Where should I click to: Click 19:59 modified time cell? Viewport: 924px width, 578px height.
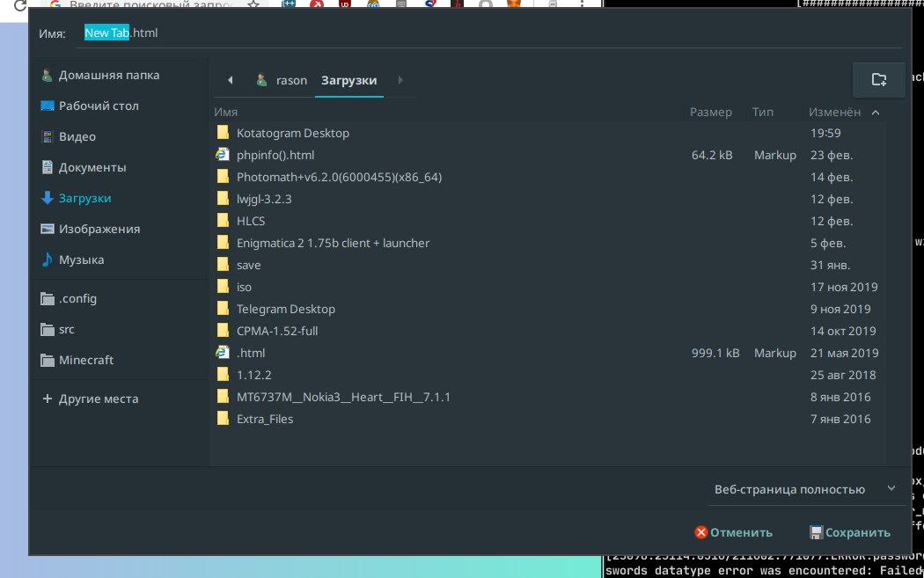(x=825, y=133)
